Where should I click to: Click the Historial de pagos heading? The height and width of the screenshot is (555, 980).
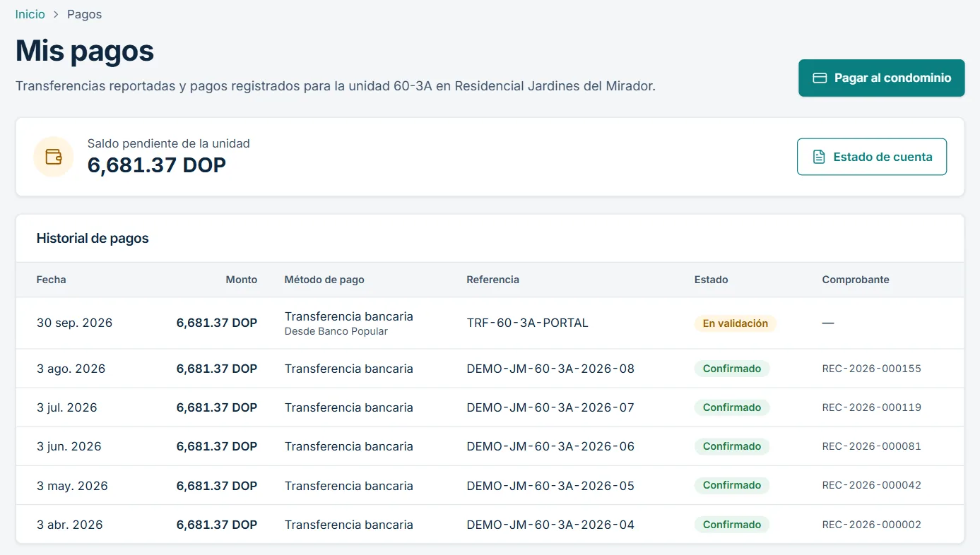pos(93,239)
